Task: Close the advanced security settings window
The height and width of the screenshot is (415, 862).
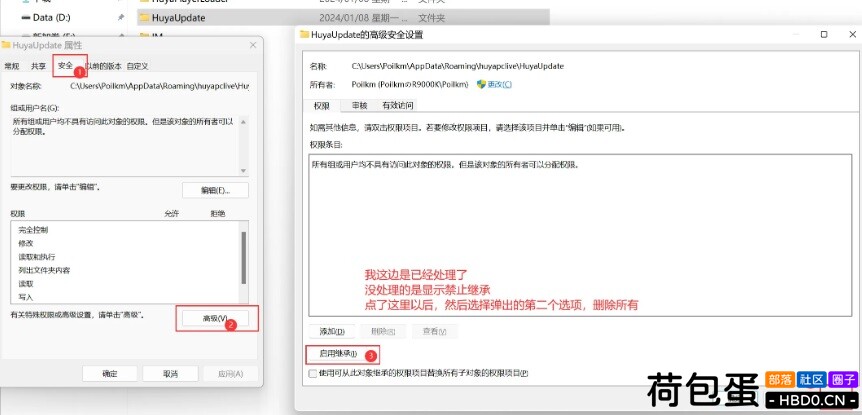Action: tap(852, 35)
